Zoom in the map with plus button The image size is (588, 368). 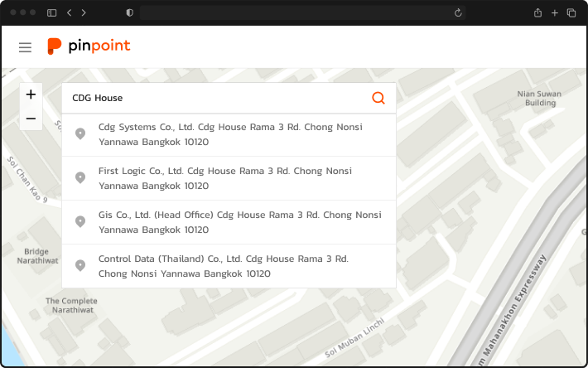click(31, 94)
